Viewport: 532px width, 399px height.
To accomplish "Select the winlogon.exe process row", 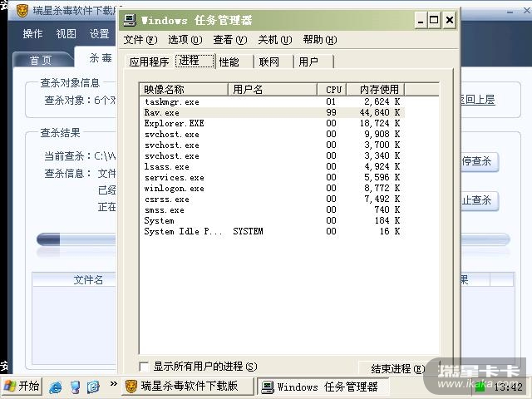I will pos(272,189).
